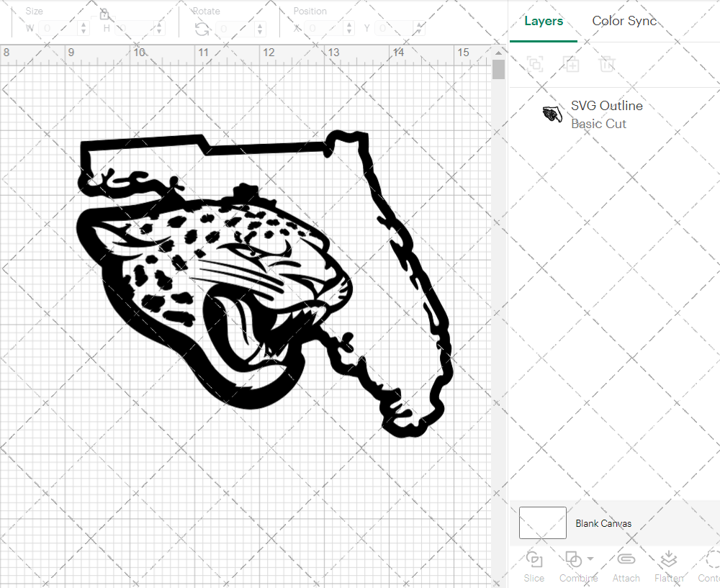720x588 pixels.
Task: Click the Combine tool
Action: point(577,567)
